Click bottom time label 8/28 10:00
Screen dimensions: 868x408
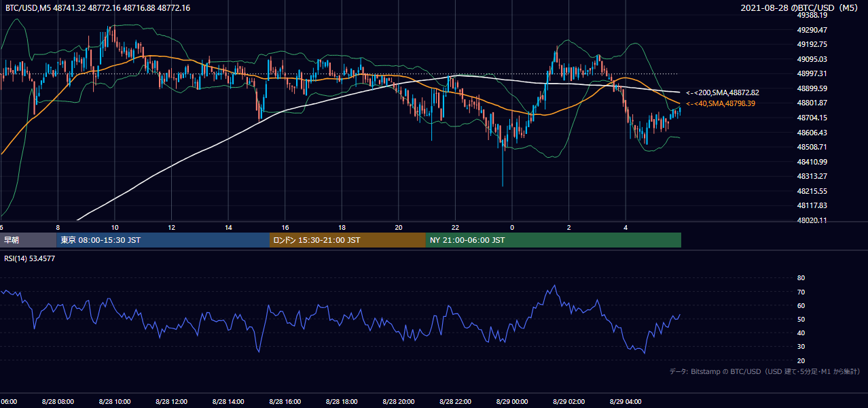(x=115, y=401)
